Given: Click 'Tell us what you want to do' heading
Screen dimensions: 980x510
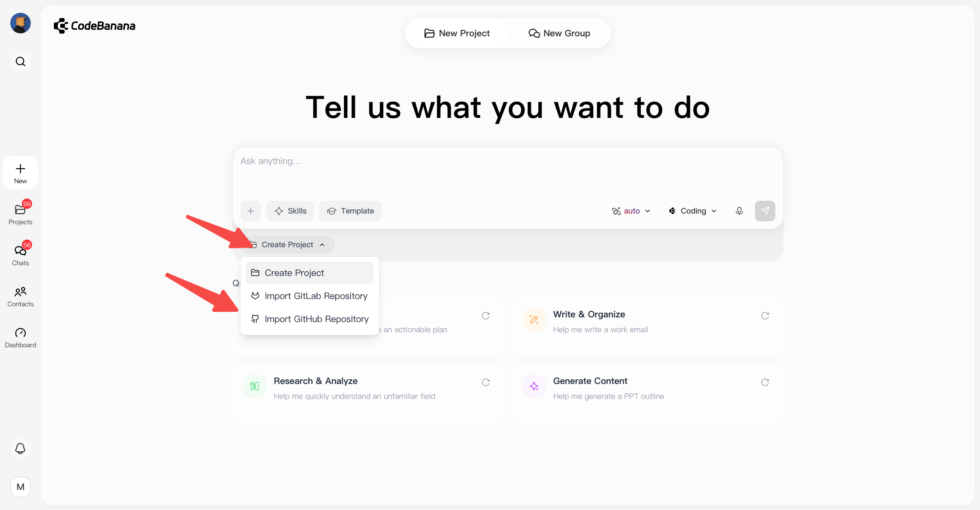Looking at the screenshot, I should 508,108.
